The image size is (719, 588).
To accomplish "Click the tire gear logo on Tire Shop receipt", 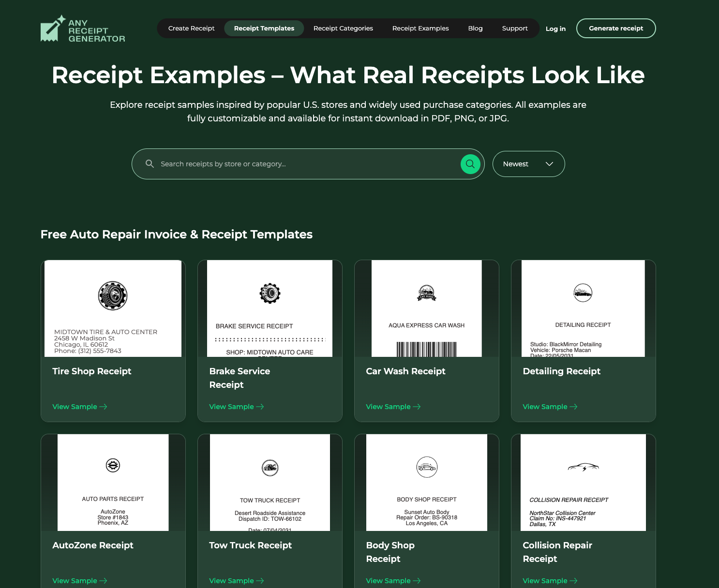I will (x=113, y=295).
